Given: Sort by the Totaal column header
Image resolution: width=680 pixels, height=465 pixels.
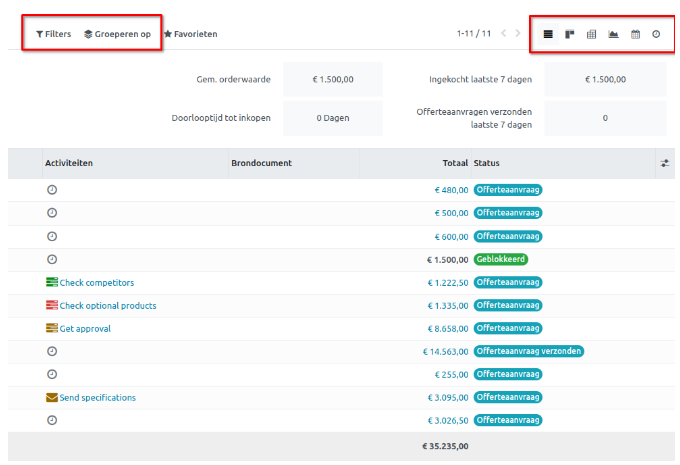Looking at the screenshot, I should tap(455, 163).
